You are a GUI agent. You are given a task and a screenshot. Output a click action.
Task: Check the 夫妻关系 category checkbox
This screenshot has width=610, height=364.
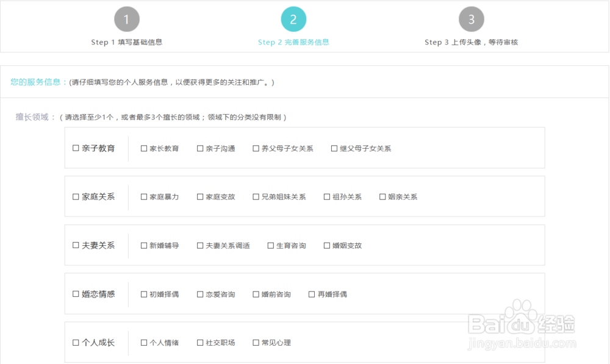[76, 245]
